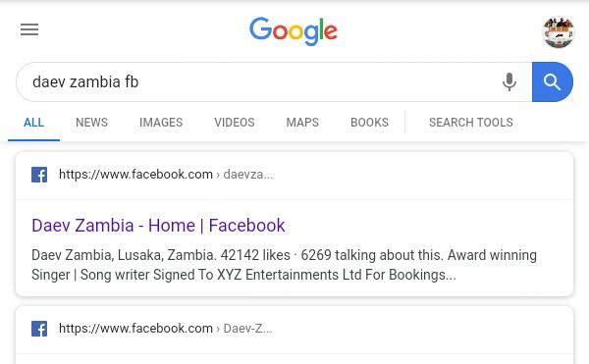The image size is (589, 364).
Task: Activate voice search microphone
Action: [x=509, y=81]
